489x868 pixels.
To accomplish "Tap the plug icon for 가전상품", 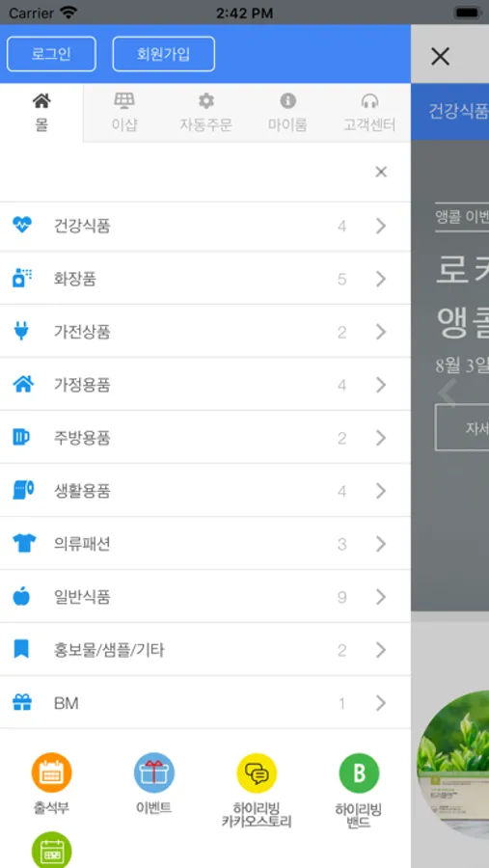I will (22, 332).
